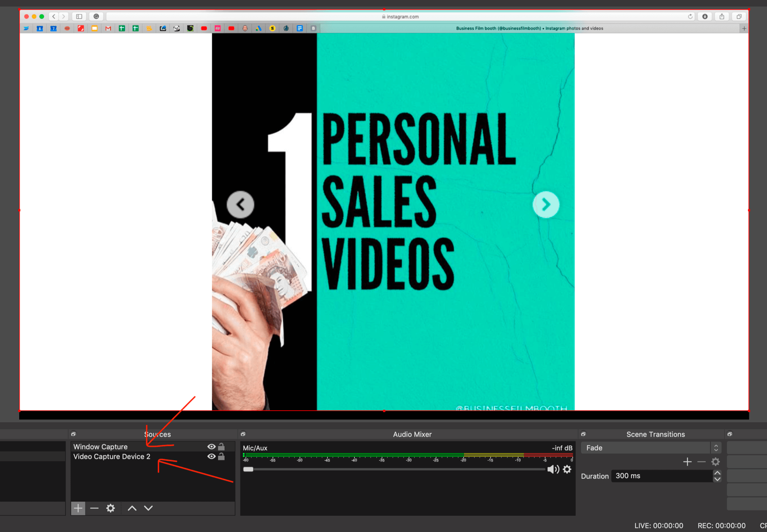Open the Google Docs pinned tab
Viewport: 767px width, 532px height.
(300, 28)
